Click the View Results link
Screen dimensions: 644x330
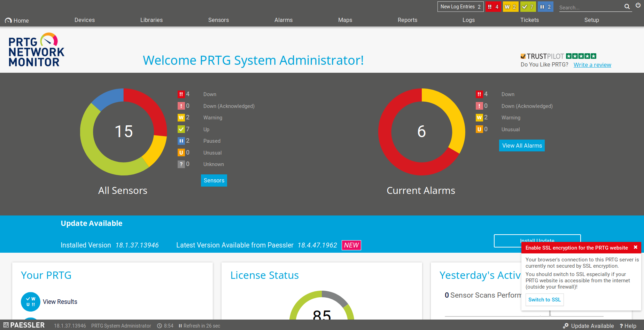click(60, 302)
